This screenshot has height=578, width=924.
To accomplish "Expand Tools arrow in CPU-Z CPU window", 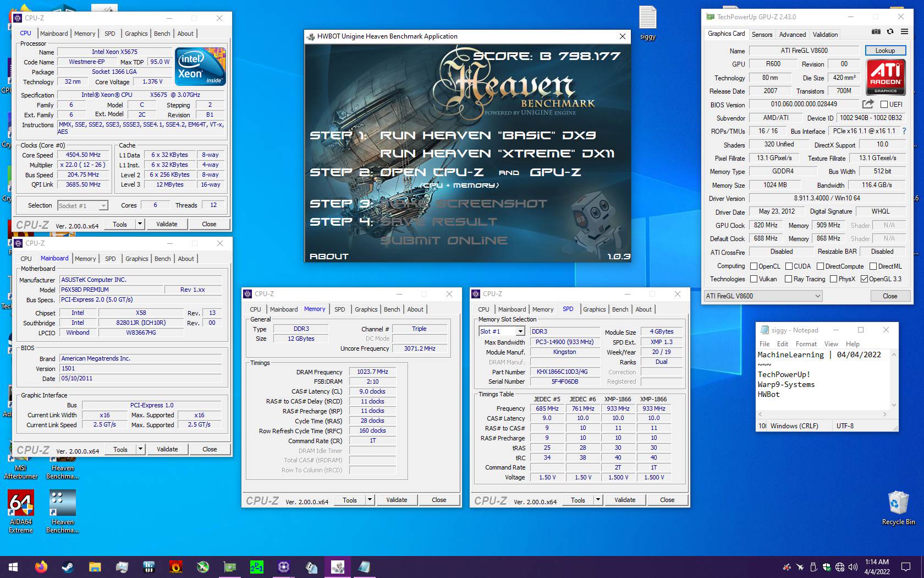I will coord(140,224).
